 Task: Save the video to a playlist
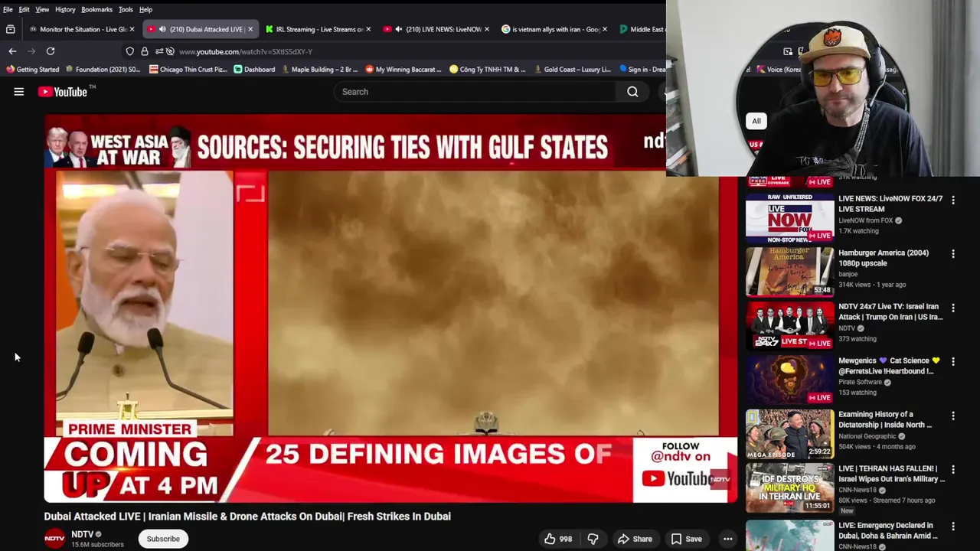687,539
